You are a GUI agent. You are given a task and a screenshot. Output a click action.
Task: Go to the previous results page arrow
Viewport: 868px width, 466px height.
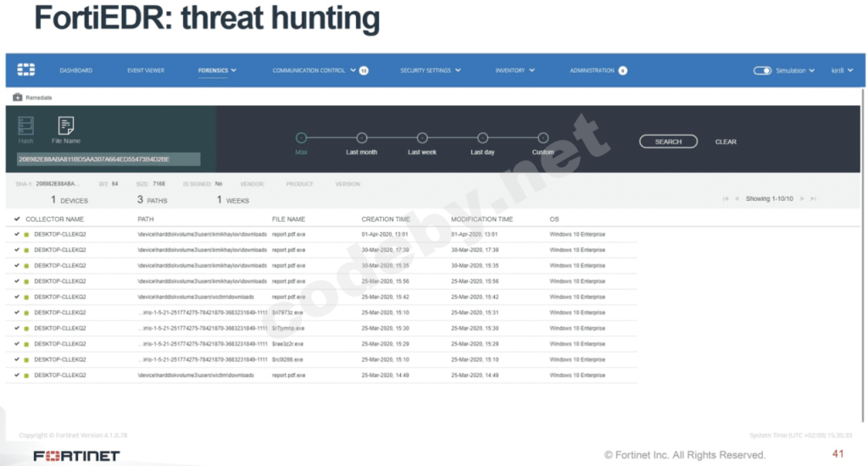(x=737, y=199)
